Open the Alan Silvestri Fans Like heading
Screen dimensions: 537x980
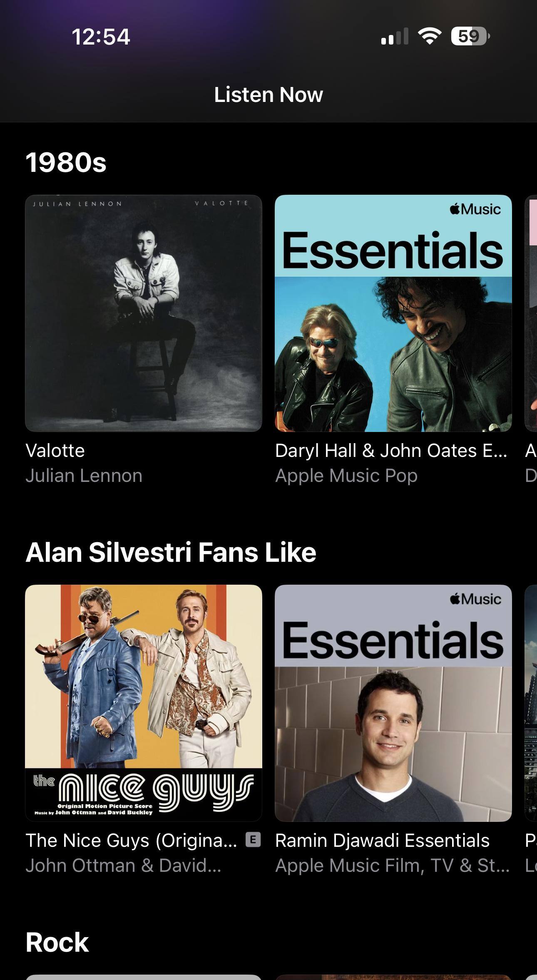click(171, 552)
